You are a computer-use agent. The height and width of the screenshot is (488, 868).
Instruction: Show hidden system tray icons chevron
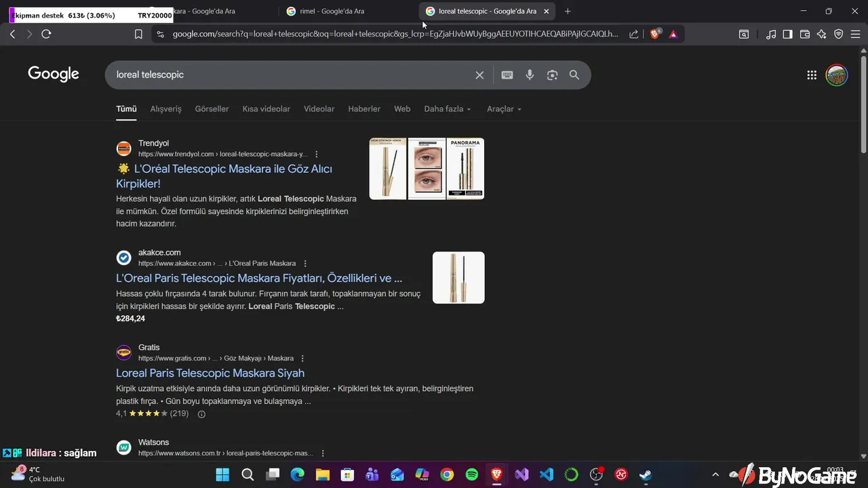point(715,475)
